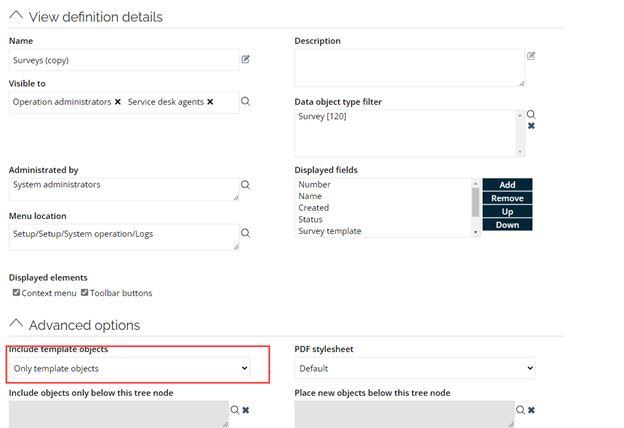Viewport: 624px width, 428px height.
Task: Open search for Data object type filter
Action: [x=531, y=115]
